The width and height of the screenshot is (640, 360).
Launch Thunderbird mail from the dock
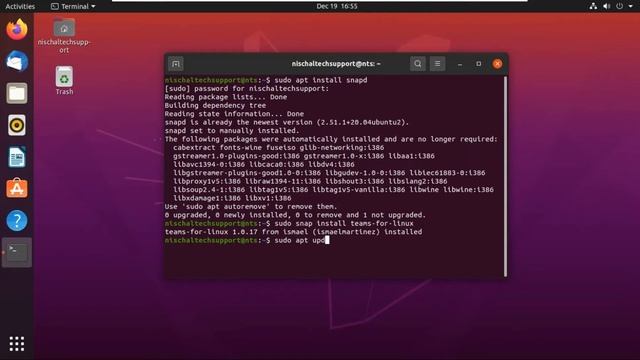tap(17, 61)
